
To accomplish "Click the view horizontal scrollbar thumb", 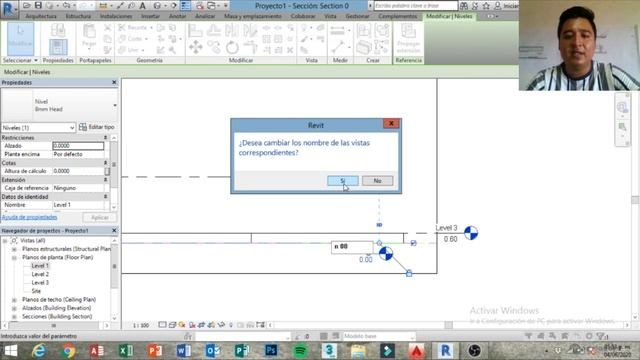I will point(448,325).
